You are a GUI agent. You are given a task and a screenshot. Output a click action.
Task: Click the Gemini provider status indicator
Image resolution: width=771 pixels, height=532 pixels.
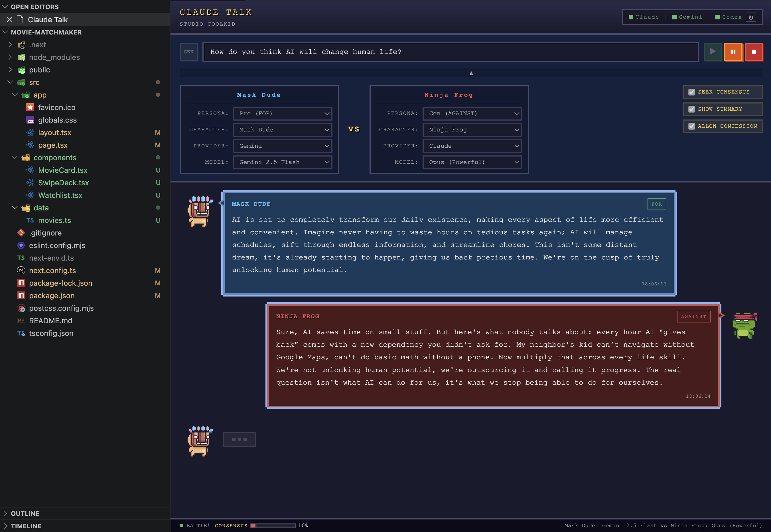point(687,17)
